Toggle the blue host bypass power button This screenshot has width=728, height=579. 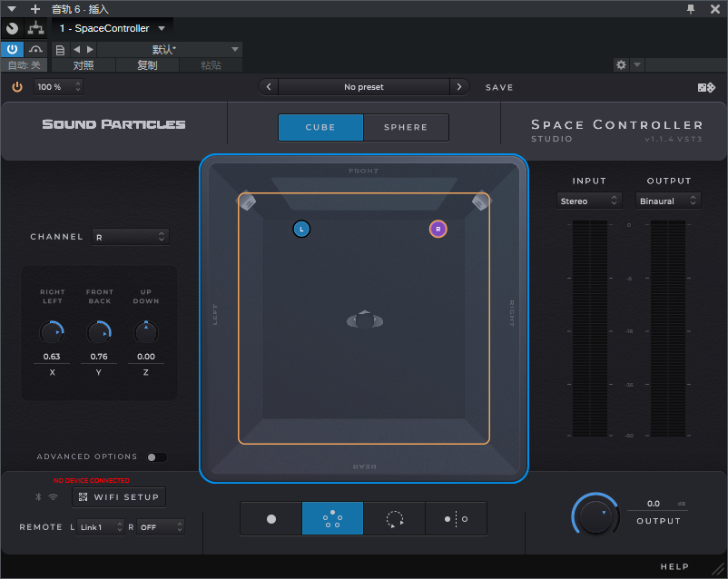[x=12, y=49]
